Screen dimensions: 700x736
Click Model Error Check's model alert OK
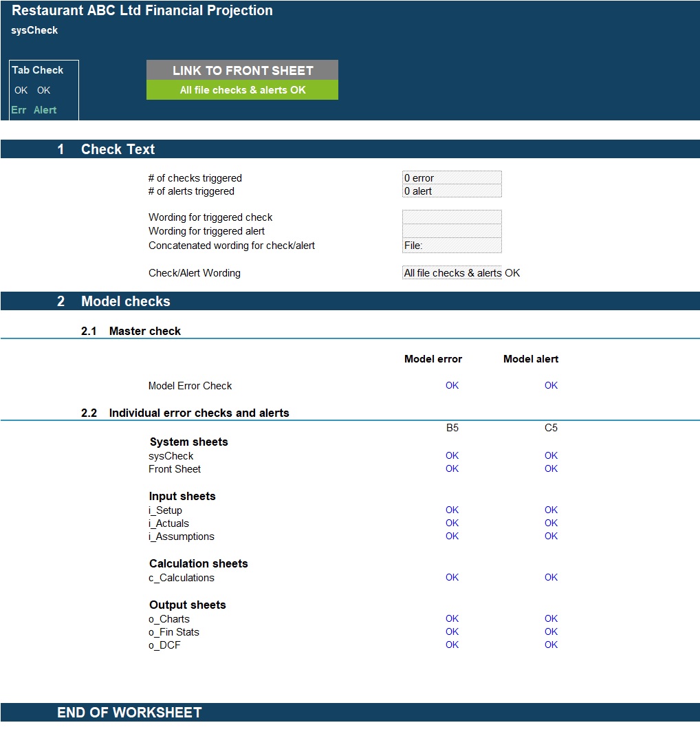click(551, 385)
